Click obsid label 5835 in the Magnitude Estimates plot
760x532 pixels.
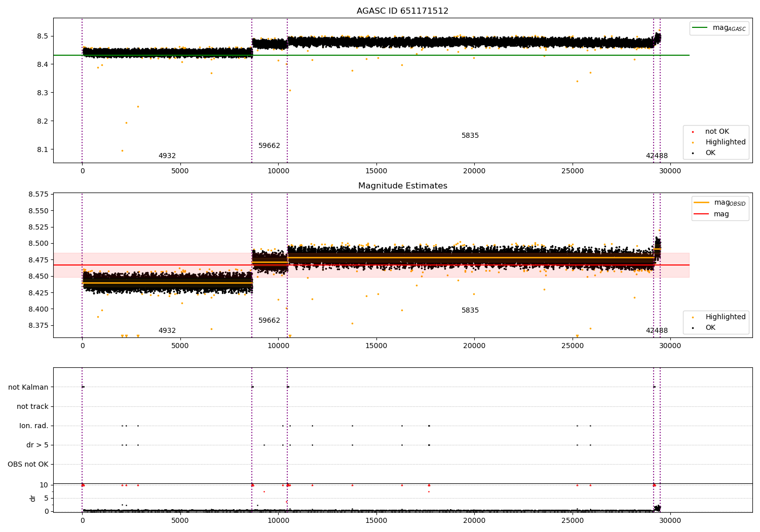(470, 310)
